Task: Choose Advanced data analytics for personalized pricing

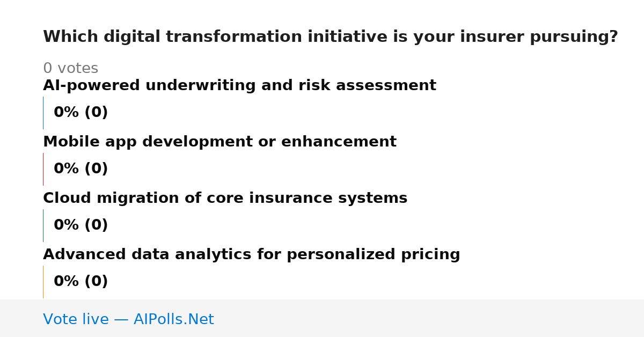Action: tap(251, 255)
